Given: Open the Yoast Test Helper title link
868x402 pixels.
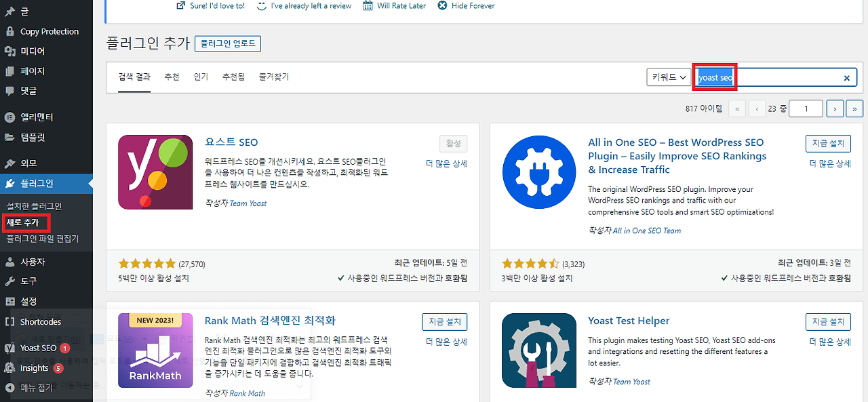Looking at the screenshot, I should pyautogui.click(x=629, y=321).
